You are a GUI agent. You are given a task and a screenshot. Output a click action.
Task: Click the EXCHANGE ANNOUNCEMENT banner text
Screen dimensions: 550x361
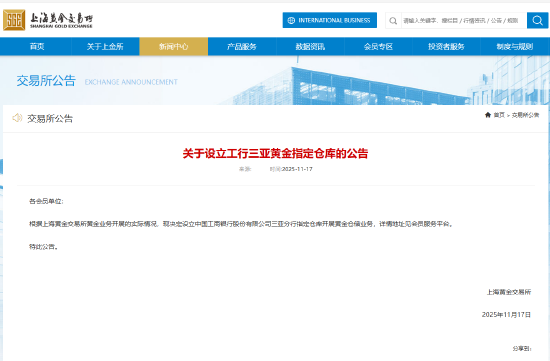pyautogui.click(x=131, y=82)
